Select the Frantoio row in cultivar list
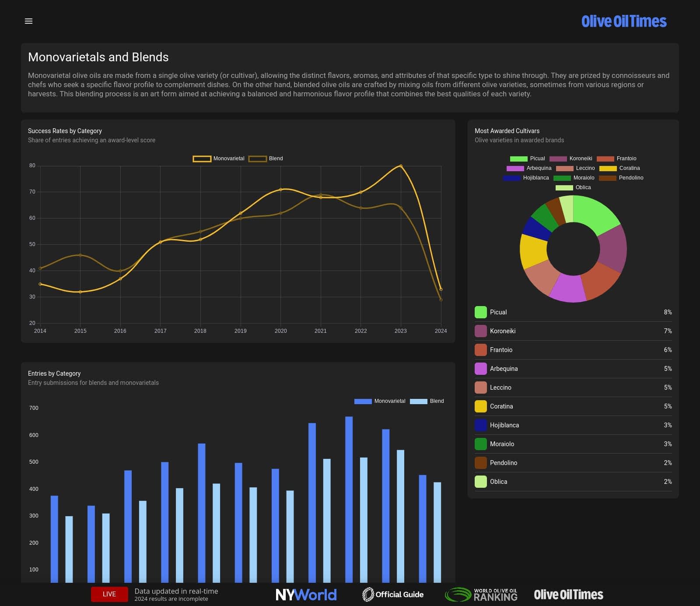The image size is (700, 606). point(573,350)
